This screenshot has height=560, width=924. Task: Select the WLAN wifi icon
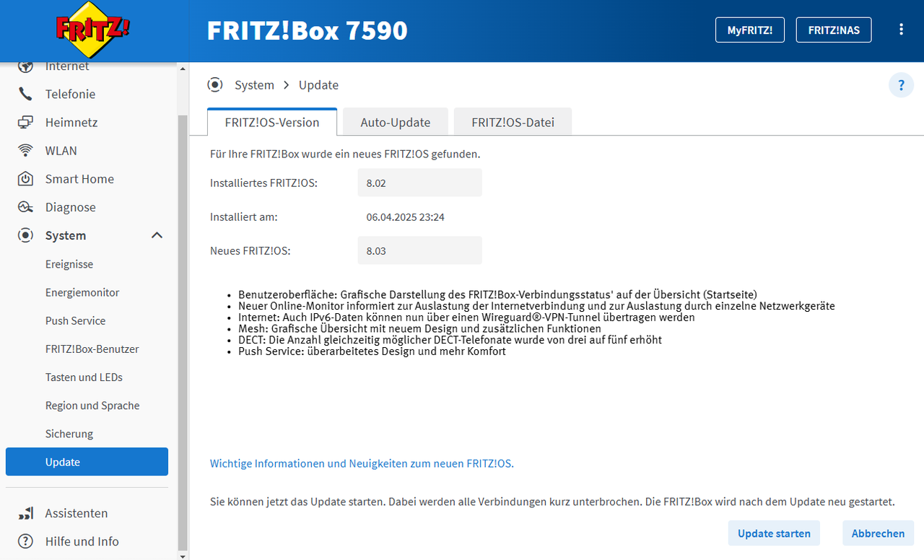coord(26,151)
